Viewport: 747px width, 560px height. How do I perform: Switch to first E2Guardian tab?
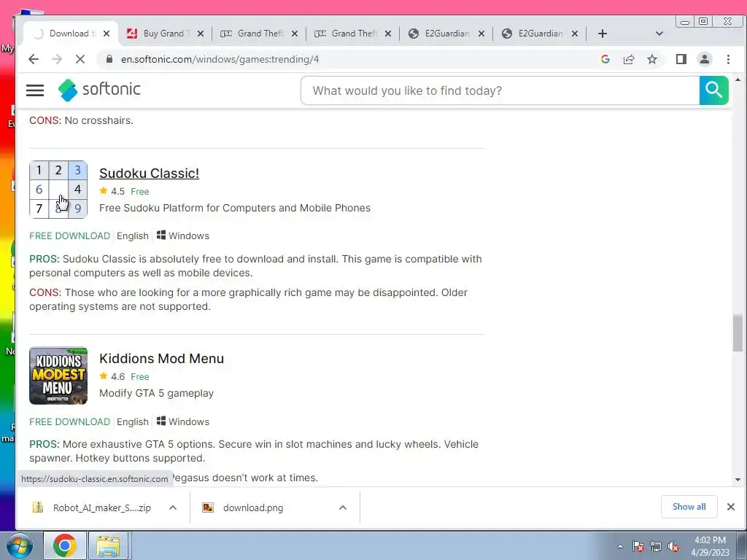click(x=446, y=34)
